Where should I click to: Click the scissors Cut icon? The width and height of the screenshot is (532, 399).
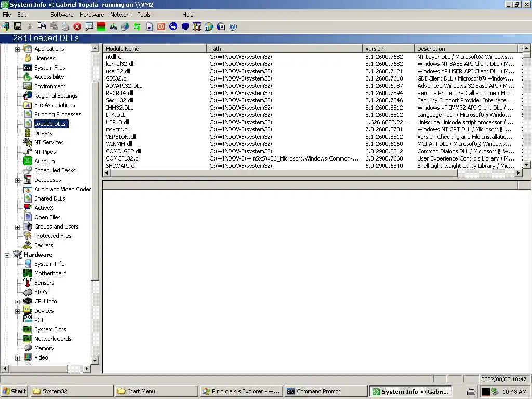tap(30, 26)
